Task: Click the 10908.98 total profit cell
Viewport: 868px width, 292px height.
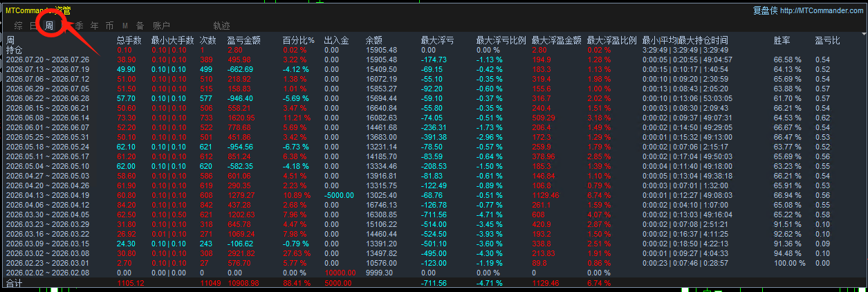Action: (x=243, y=284)
